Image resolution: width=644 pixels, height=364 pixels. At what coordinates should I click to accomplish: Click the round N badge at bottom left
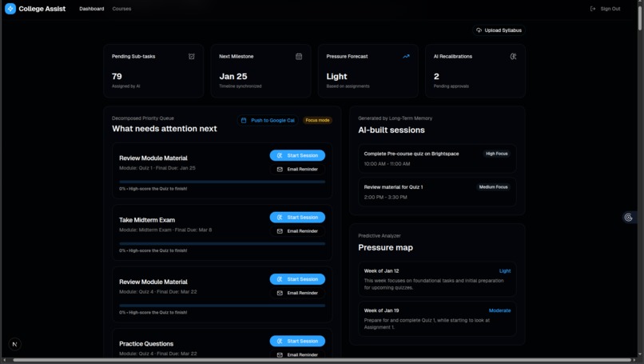pos(15,344)
